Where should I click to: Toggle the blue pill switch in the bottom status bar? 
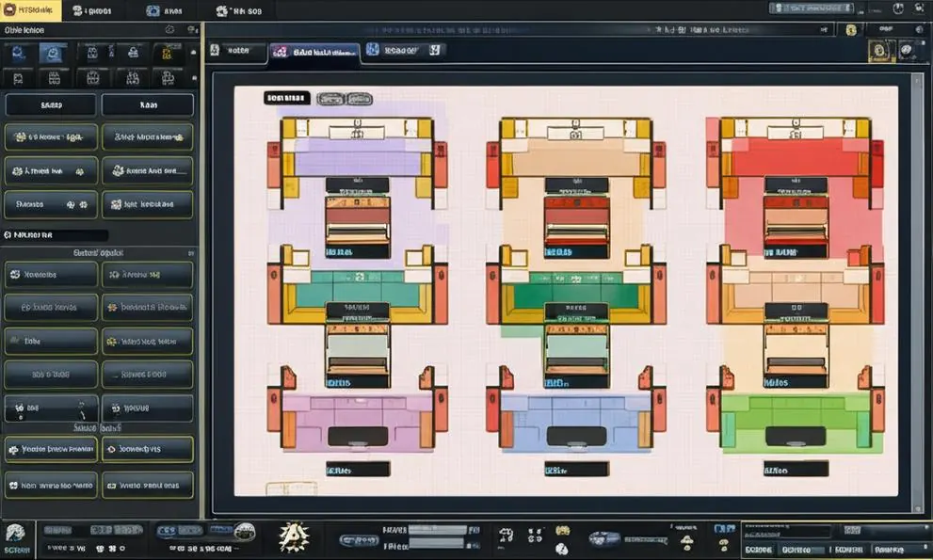pos(179,530)
